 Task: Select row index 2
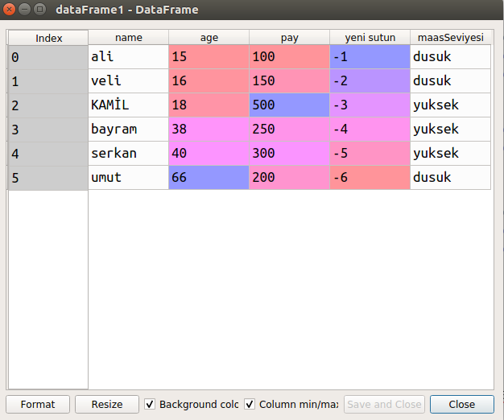(48, 105)
